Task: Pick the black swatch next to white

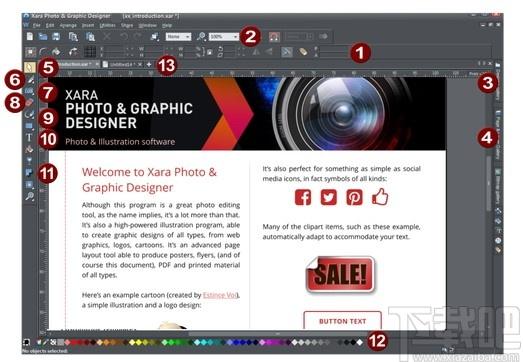Action: point(353,342)
